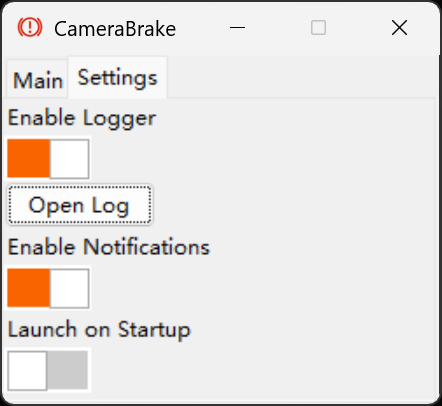The height and width of the screenshot is (406, 442).
Task: Click the maximize window button
Action: [x=318, y=27]
